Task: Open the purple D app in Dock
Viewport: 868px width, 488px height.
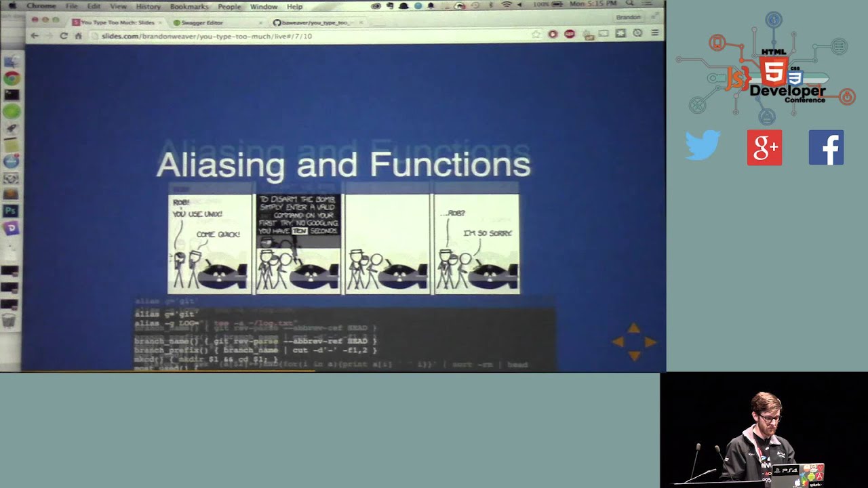Action: (x=12, y=228)
